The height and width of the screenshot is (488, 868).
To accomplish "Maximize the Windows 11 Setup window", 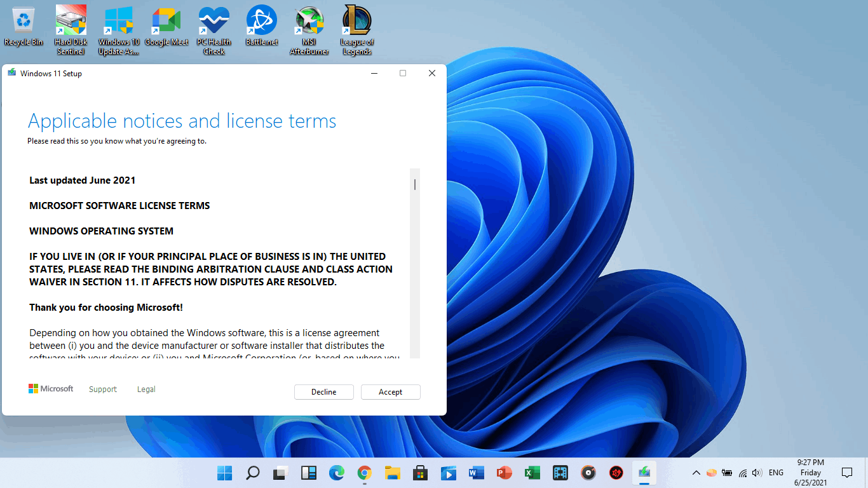I will click(403, 73).
